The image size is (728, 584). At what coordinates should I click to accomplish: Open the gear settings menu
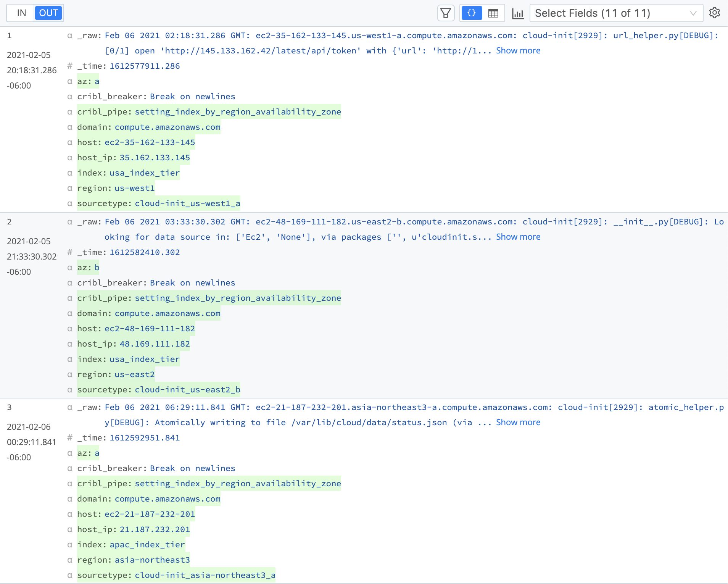click(714, 13)
